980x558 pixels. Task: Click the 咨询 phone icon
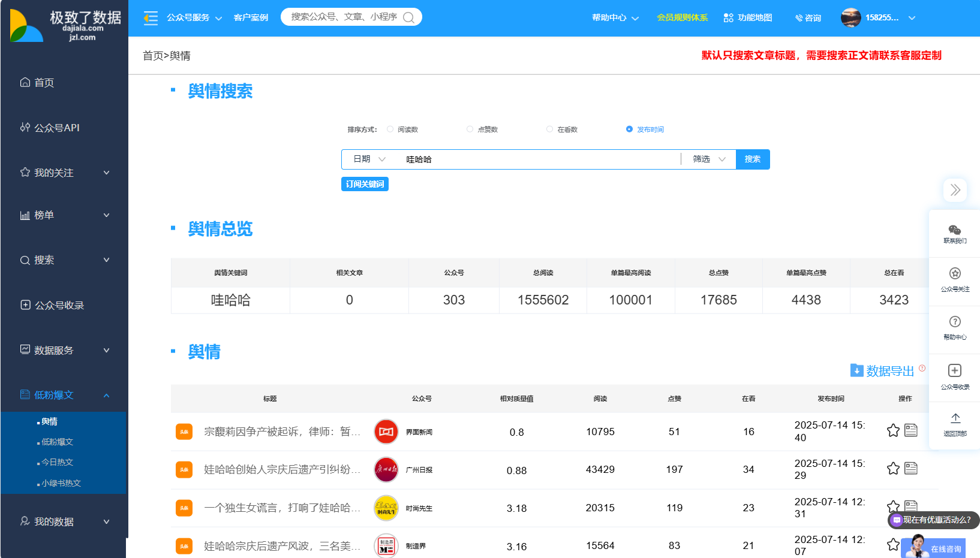click(x=799, y=18)
